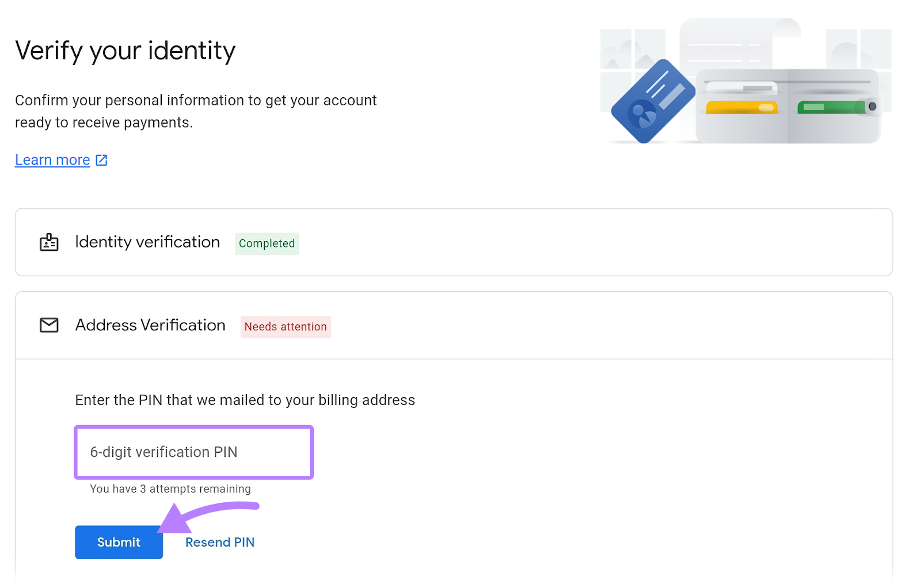Select the Identity verification row header
The height and width of the screenshot is (588, 921).
click(147, 242)
